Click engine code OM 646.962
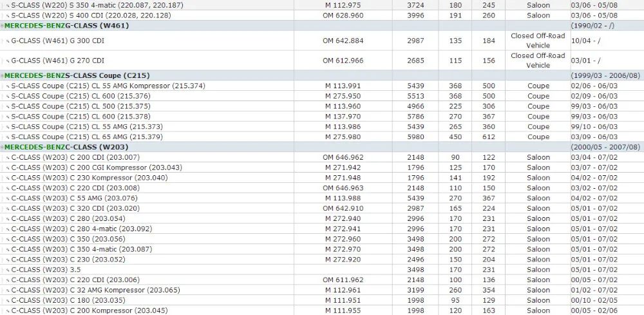Screen dimensions: 644x315 pos(343,157)
